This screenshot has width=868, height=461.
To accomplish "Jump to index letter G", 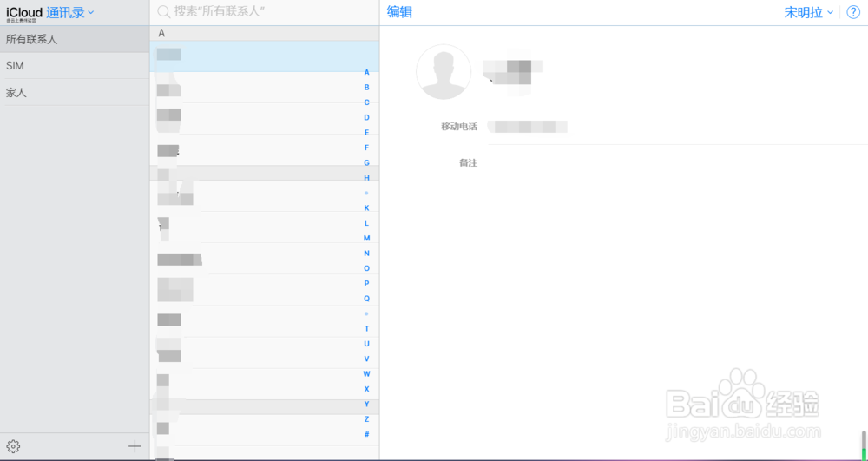I will click(x=366, y=162).
